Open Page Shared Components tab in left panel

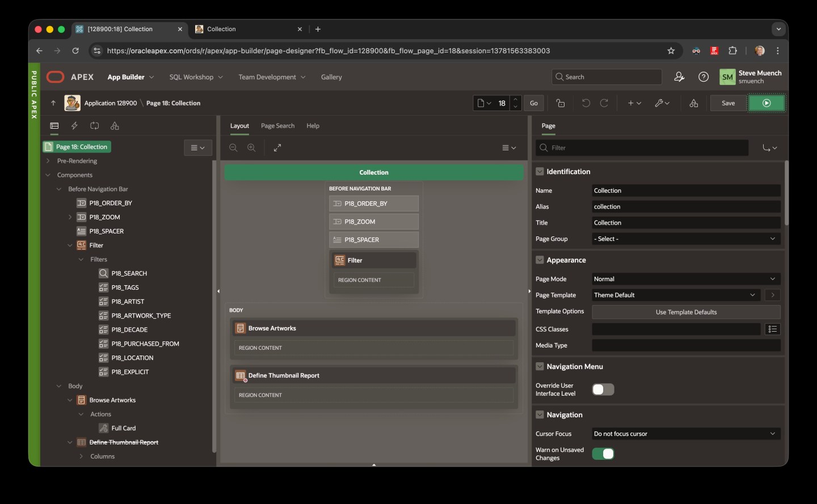(x=115, y=126)
